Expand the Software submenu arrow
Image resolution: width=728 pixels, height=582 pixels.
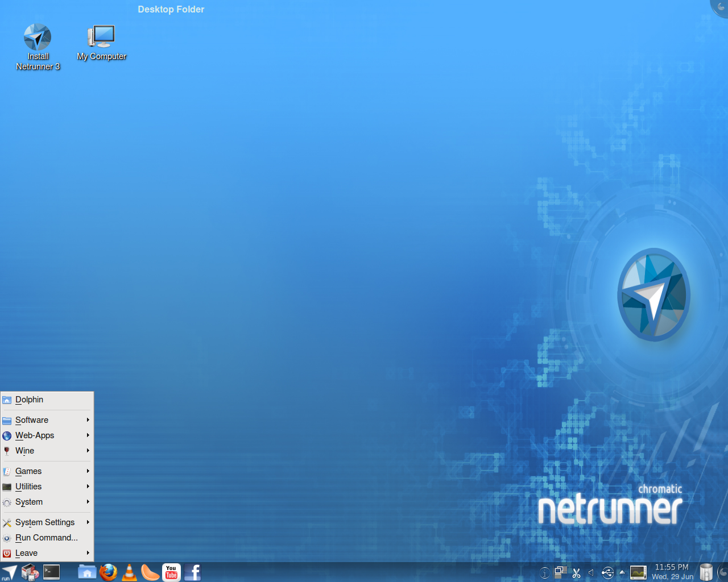click(88, 420)
